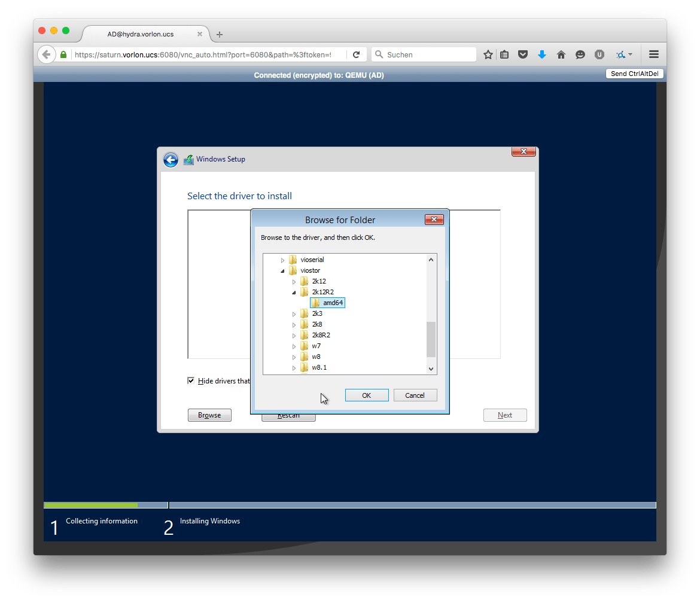This screenshot has height=603, width=700.
Task: Expand the 2k12 folder
Action: pos(294,282)
